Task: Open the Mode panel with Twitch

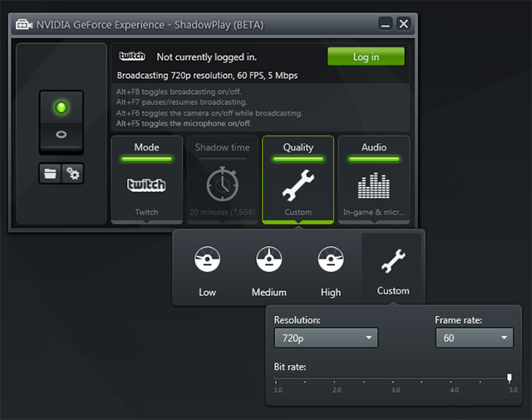Action: (146, 180)
